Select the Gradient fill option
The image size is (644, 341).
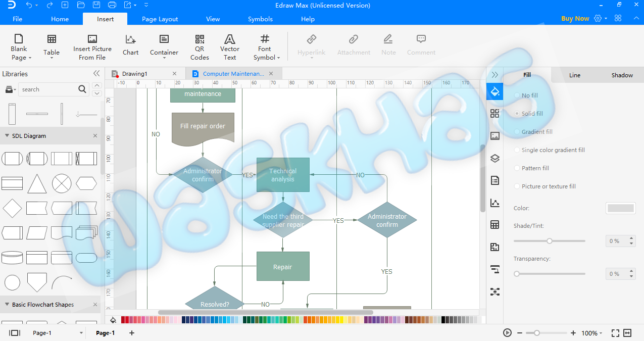[533, 132]
